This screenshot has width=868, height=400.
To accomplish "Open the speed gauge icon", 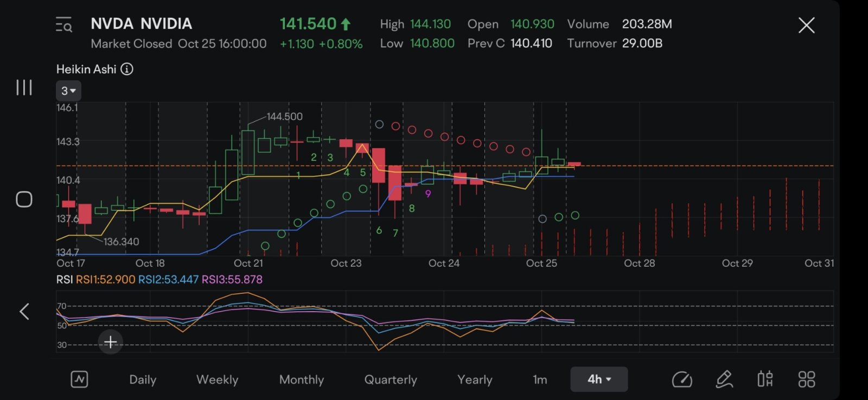I will click(682, 379).
